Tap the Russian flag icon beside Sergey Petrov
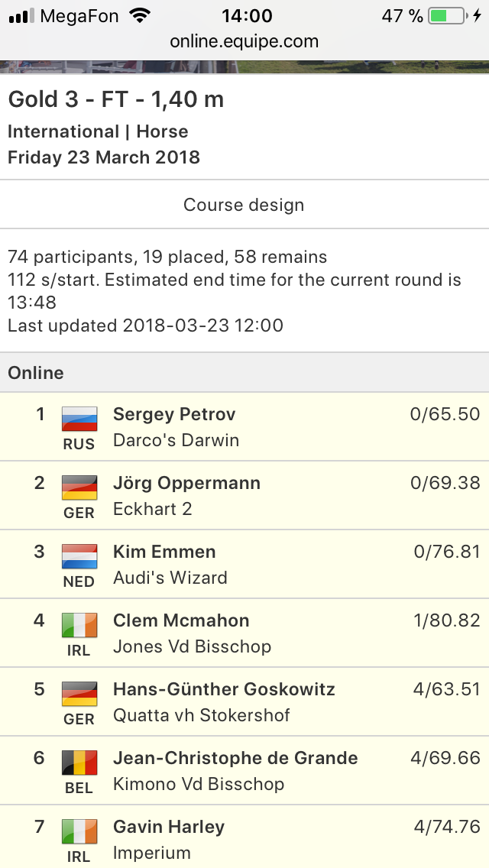This screenshot has width=489, height=868. [79, 419]
